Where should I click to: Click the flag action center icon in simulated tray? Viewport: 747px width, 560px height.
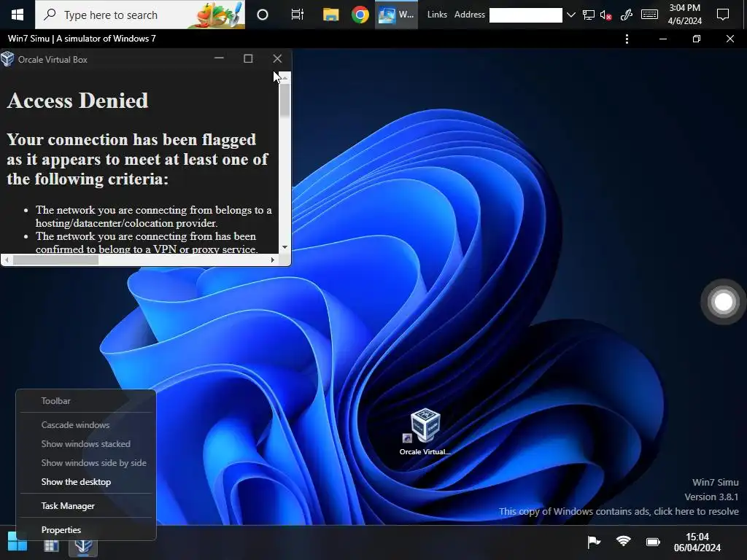[594, 542]
